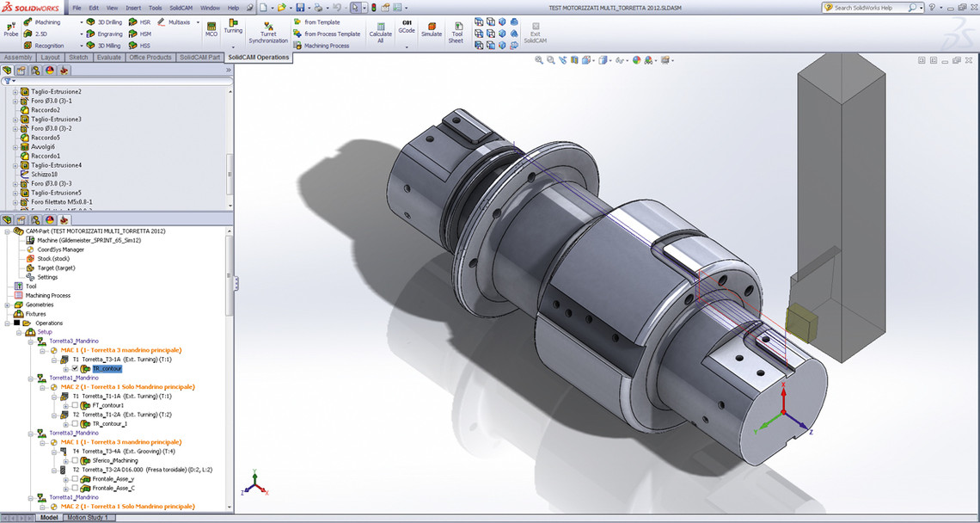
Task: Click the Open file icon in the top toolbar
Action: (x=282, y=8)
